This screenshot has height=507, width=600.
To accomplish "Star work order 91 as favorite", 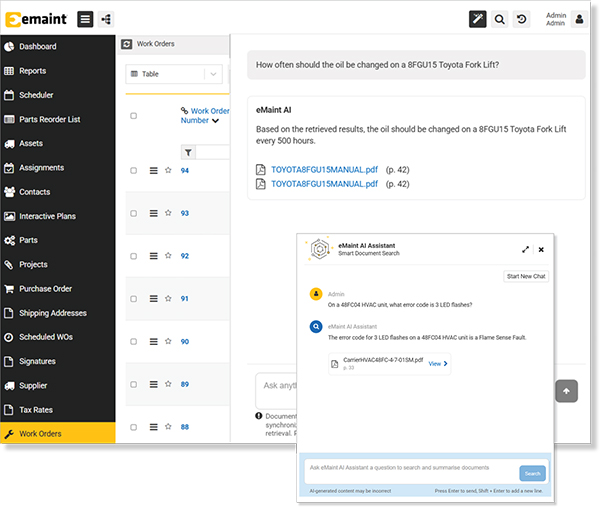I will [x=168, y=298].
